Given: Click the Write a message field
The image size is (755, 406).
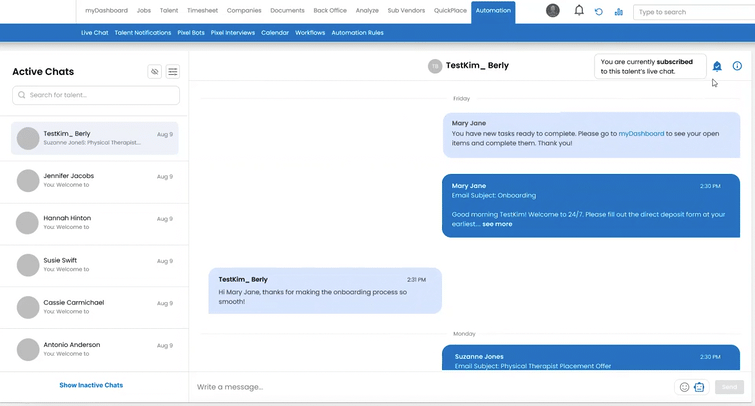Looking at the screenshot, I should [433, 387].
